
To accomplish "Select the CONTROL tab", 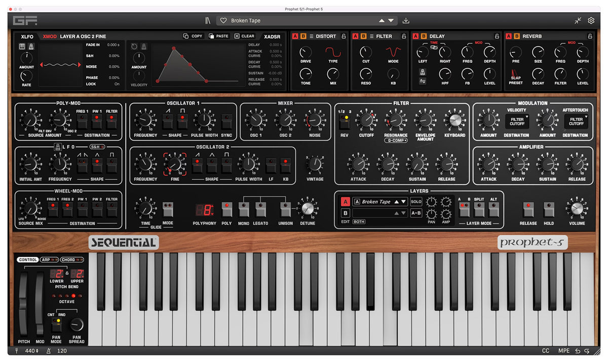I will coord(28,260).
